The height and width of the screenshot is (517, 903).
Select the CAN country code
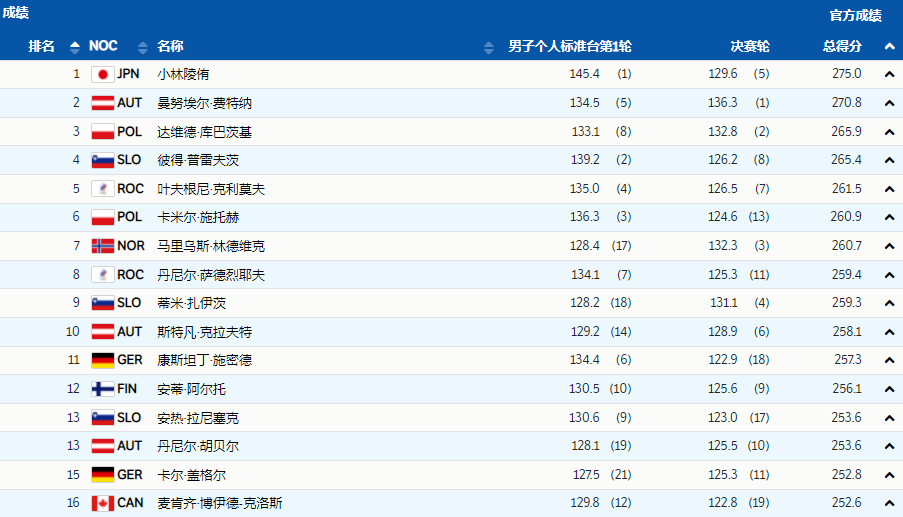(x=130, y=503)
